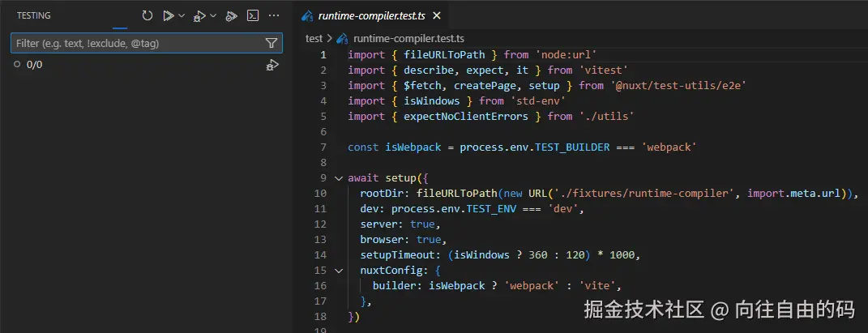Debug all tests using the bug-play icon

[199, 16]
